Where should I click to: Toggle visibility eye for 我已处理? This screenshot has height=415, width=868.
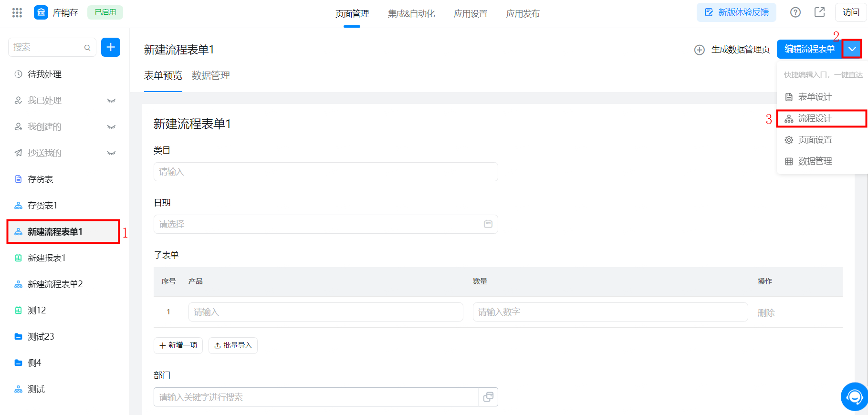coord(111,101)
